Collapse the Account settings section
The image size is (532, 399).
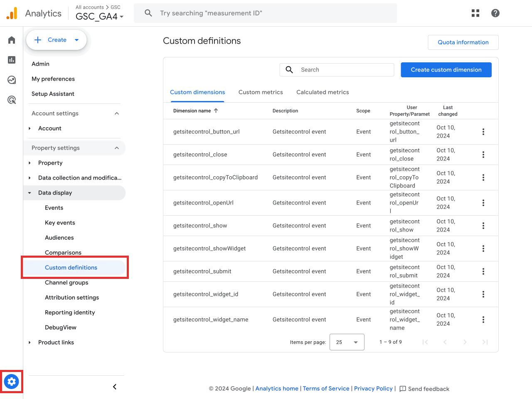pyautogui.click(x=117, y=113)
